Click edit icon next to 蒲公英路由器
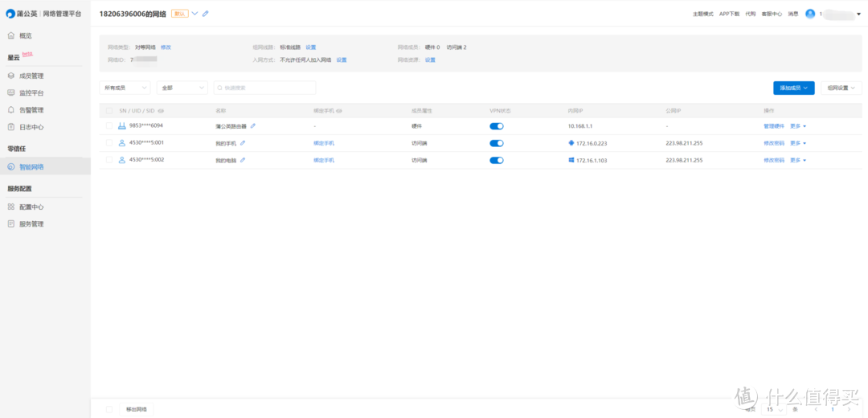This screenshot has width=868, height=418. [x=253, y=126]
